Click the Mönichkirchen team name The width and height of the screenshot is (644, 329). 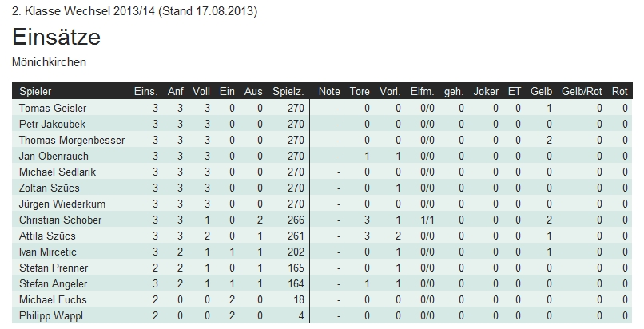(x=50, y=61)
